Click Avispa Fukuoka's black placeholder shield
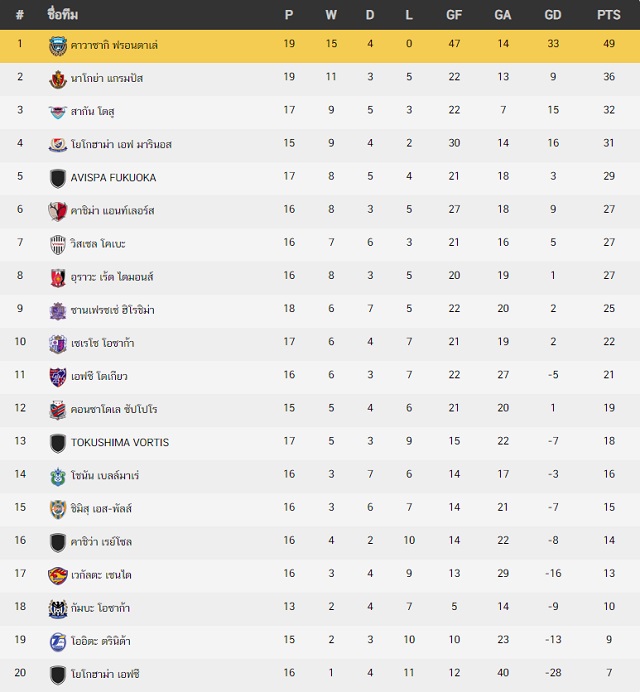The height and width of the screenshot is (692, 640). point(58,178)
